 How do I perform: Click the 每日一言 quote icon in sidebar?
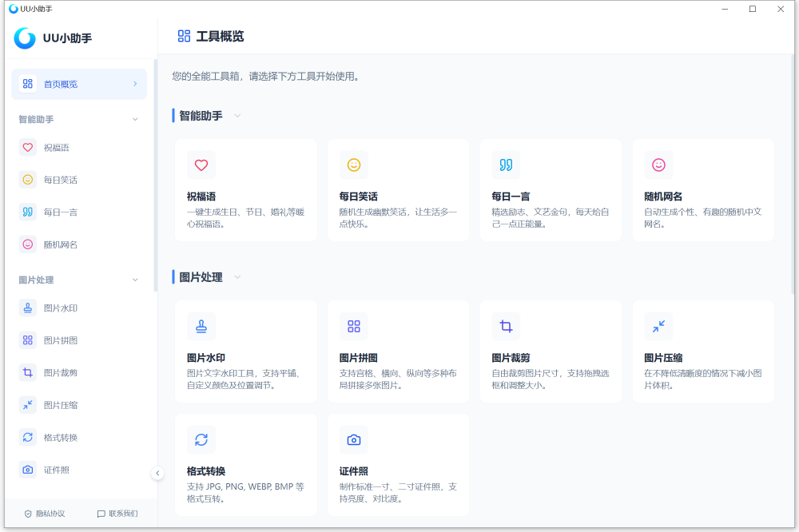coord(28,212)
